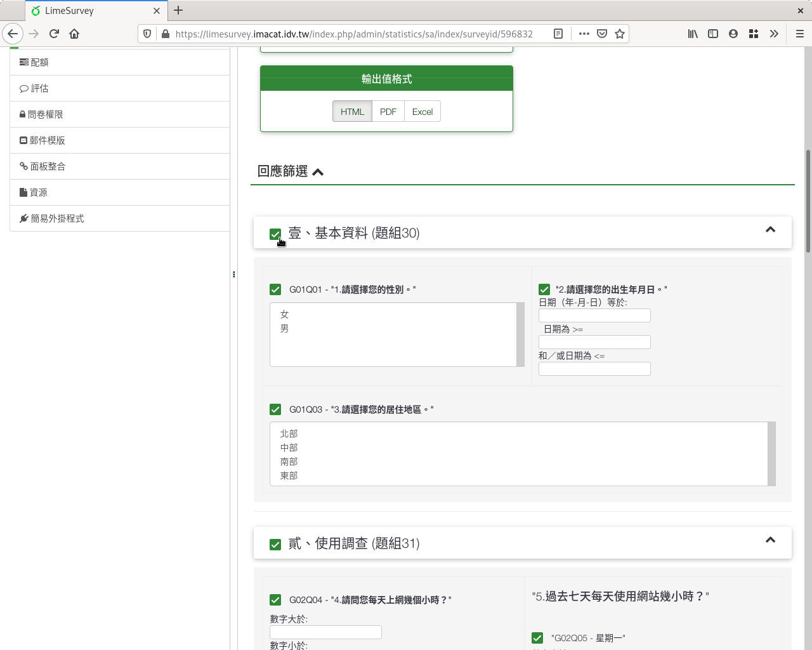Toggle checkbox for G02Q05 星期一
The image size is (812, 650).
(537, 638)
